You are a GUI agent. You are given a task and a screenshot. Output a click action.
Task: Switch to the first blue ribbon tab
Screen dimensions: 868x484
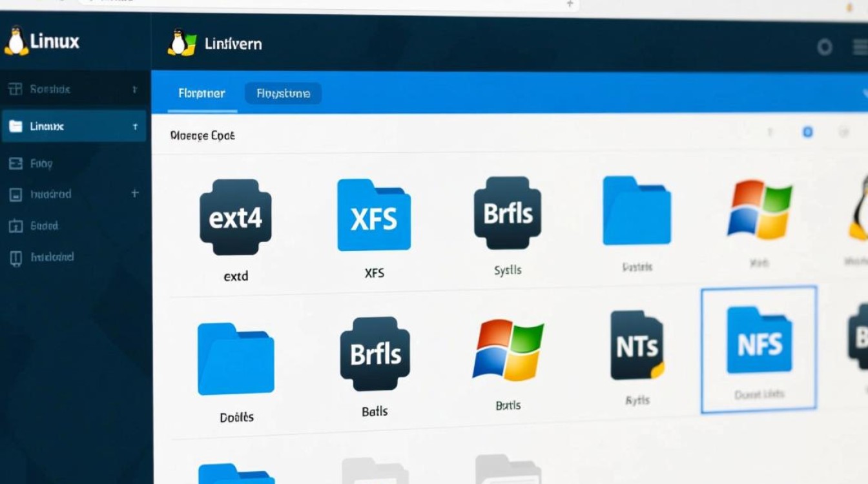click(x=201, y=94)
